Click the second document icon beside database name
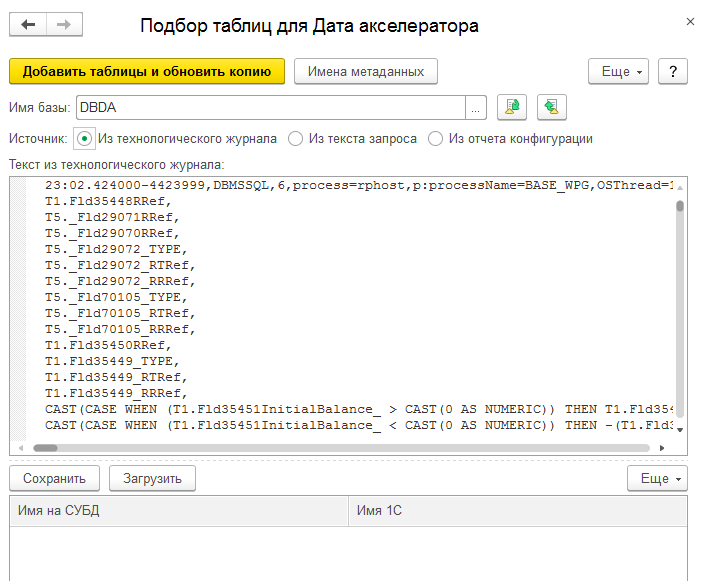The image size is (701, 581). pos(551,107)
